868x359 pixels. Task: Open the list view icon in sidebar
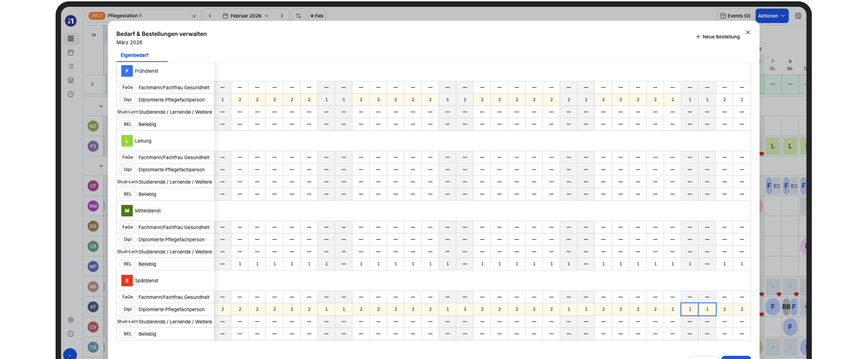pyautogui.click(x=71, y=66)
